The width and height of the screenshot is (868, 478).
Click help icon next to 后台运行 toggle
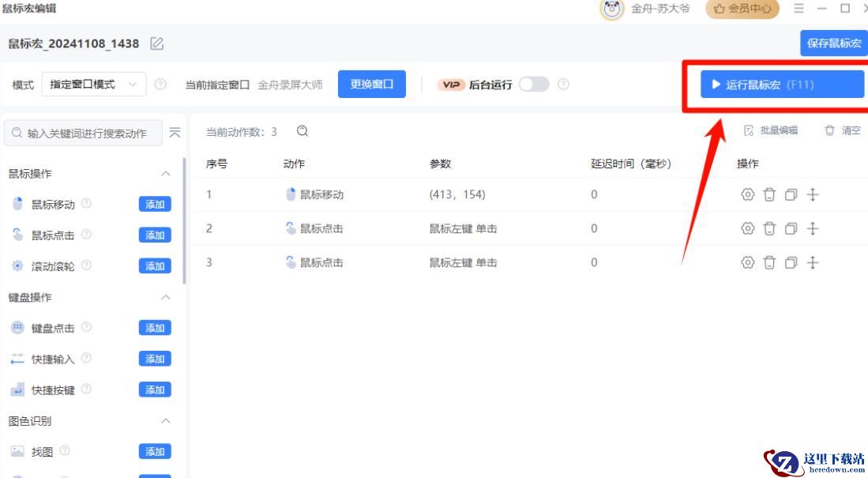563,85
